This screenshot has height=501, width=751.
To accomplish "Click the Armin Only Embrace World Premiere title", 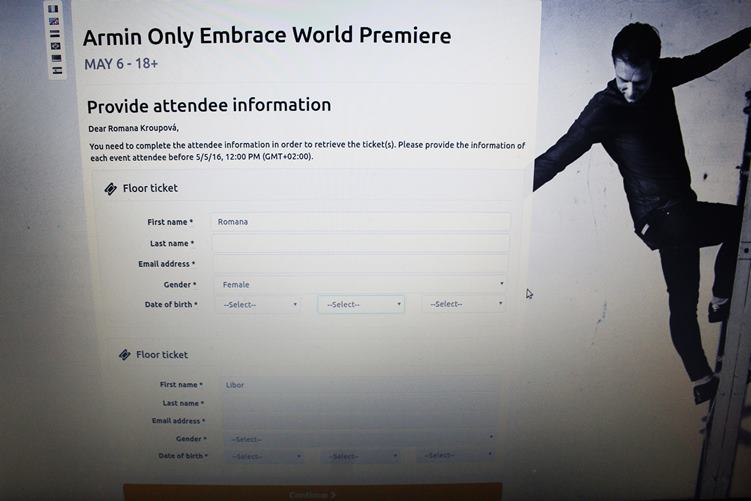I will click(x=267, y=36).
